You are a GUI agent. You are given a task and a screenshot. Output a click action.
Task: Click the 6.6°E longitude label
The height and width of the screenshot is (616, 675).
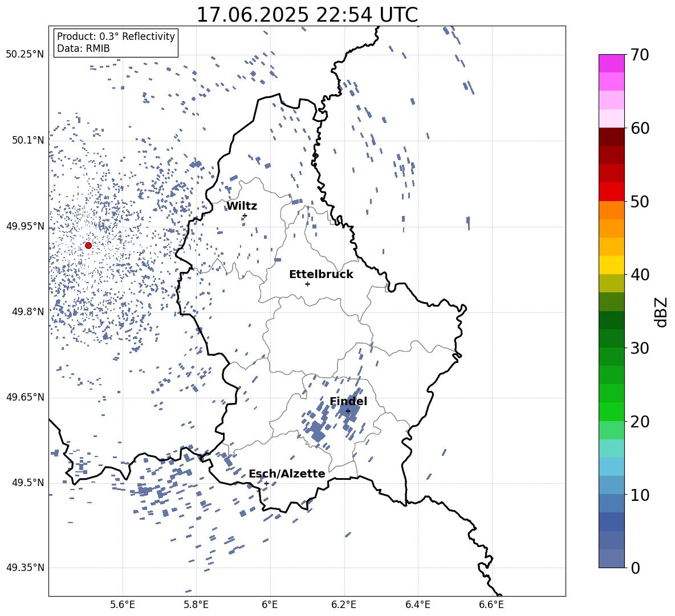click(x=491, y=605)
